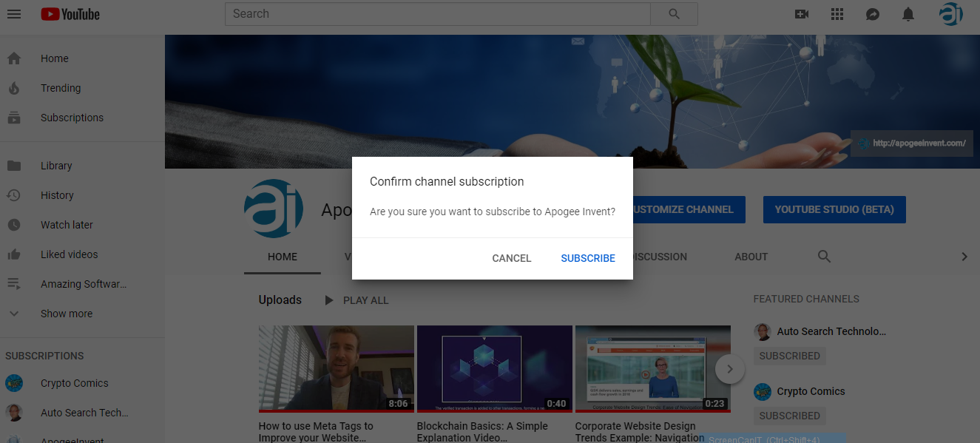Open 'Corporate Website Design' video title
The height and width of the screenshot is (443, 980).
tap(640, 432)
